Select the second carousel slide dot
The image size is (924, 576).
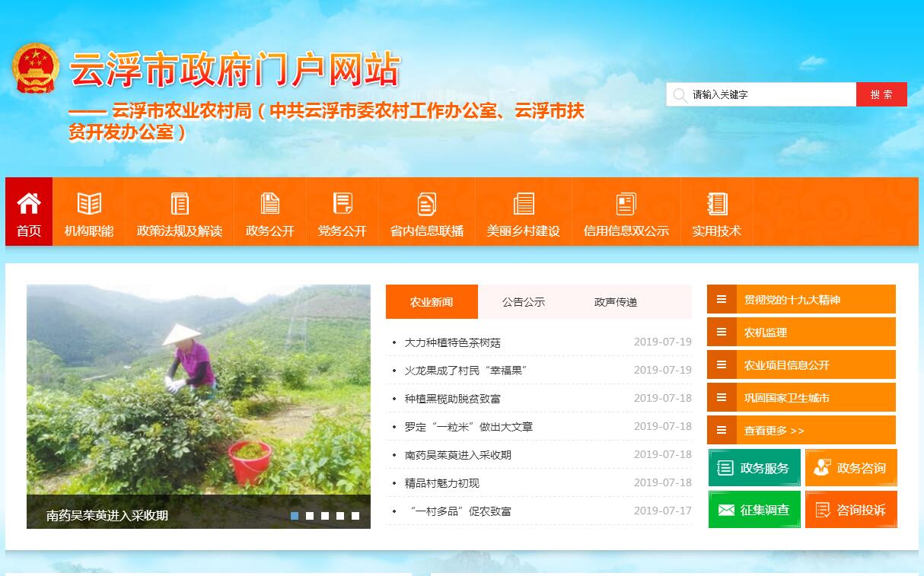(x=310, y=516)
